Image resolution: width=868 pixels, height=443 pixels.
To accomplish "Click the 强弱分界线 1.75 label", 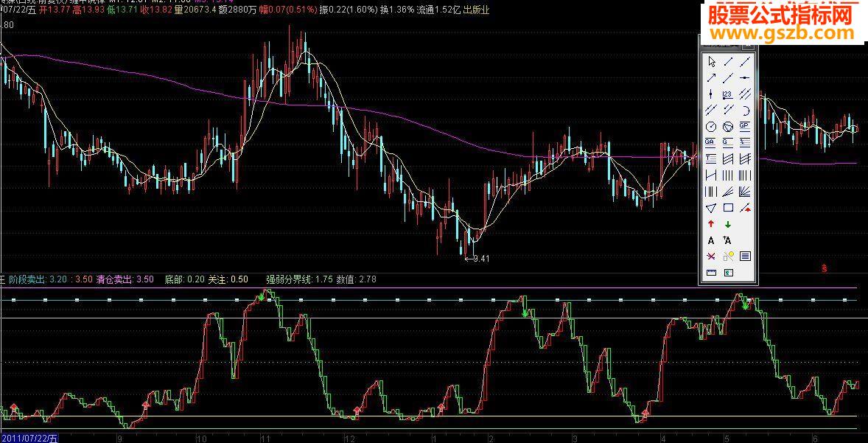I will click(299, 279).
